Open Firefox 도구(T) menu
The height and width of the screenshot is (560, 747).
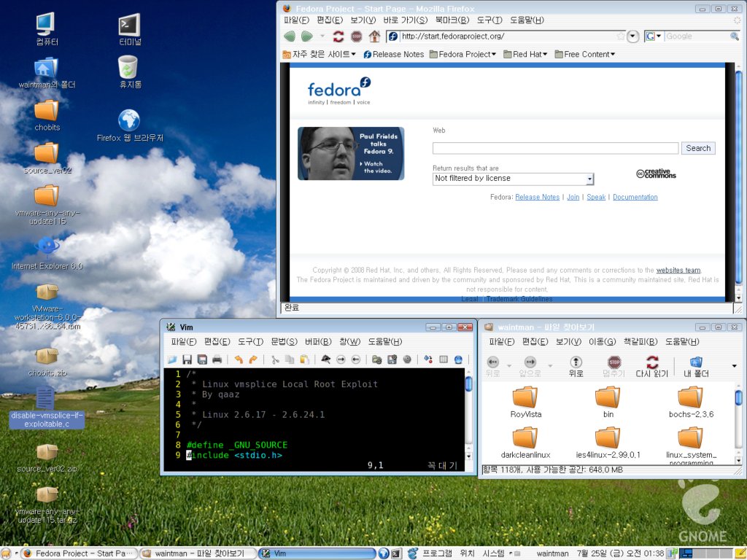(x=489, y=20)
